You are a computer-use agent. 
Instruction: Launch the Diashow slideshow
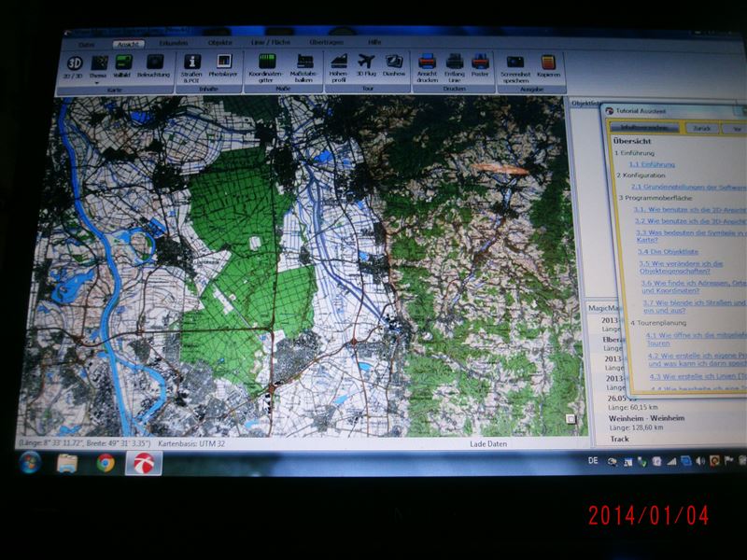coord(394,64)
